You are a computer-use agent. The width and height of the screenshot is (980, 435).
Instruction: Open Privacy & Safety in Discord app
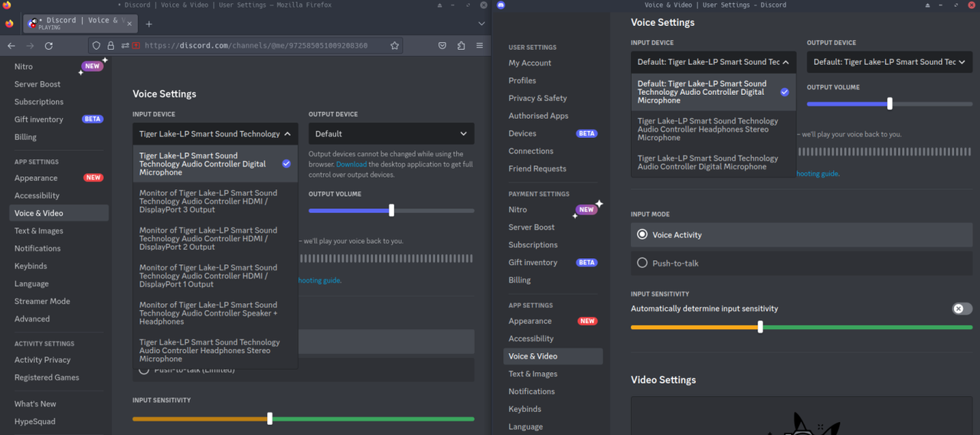553,98
